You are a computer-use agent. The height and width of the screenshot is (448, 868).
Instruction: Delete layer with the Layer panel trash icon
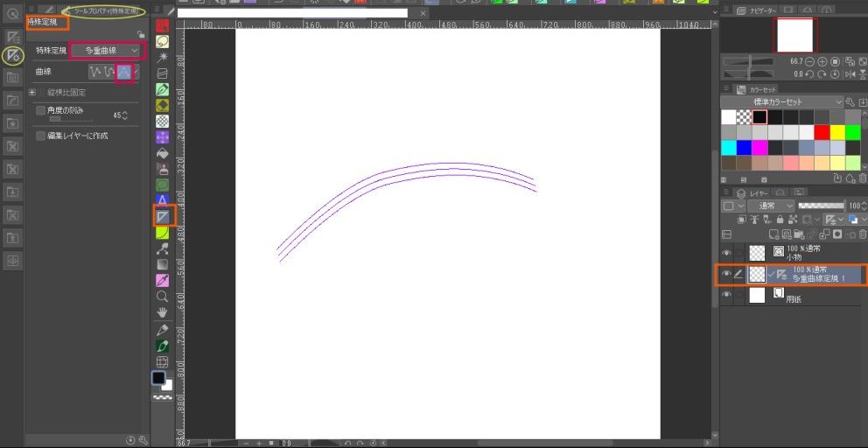coord(861,234)
